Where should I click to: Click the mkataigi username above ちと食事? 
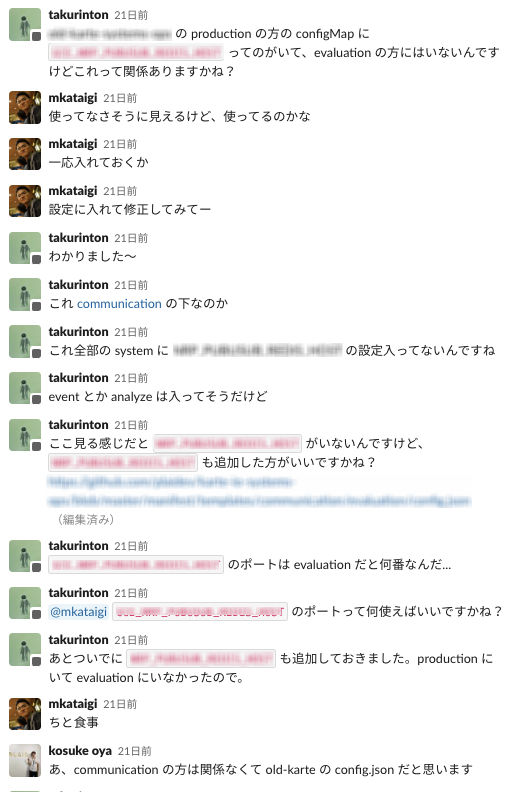[x=73, y=704]
